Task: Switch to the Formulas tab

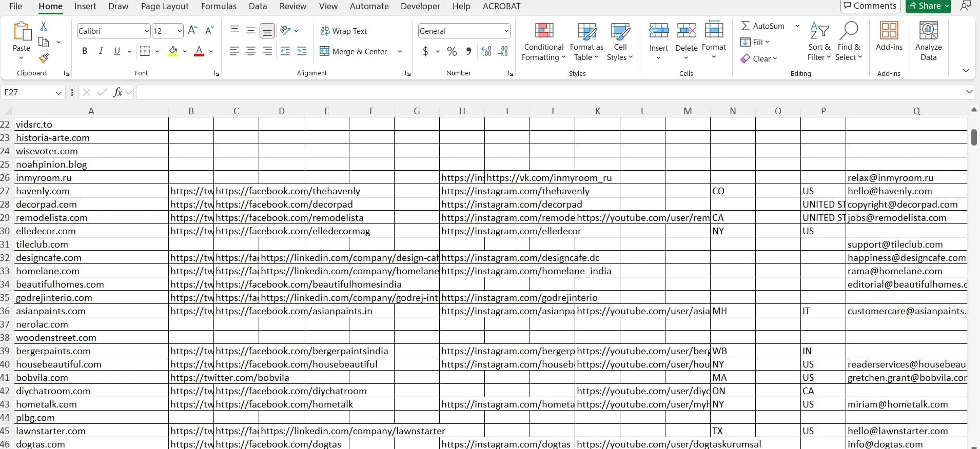Action: (219, 6)
